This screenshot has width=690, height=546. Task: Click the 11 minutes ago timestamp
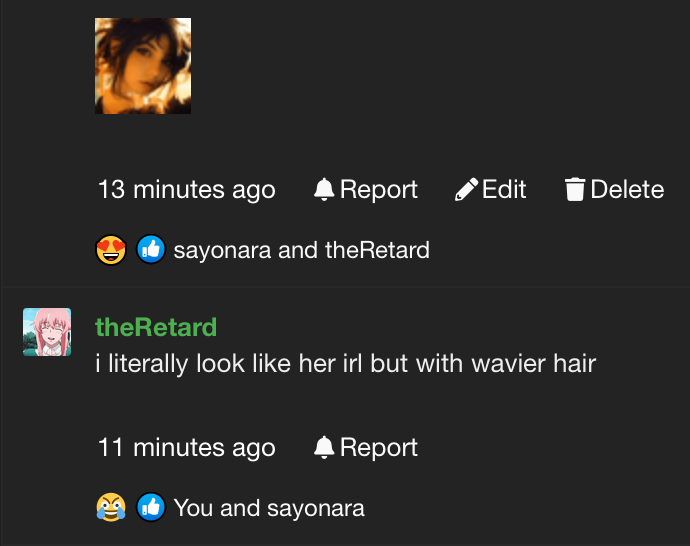click(x=187, y=447)
